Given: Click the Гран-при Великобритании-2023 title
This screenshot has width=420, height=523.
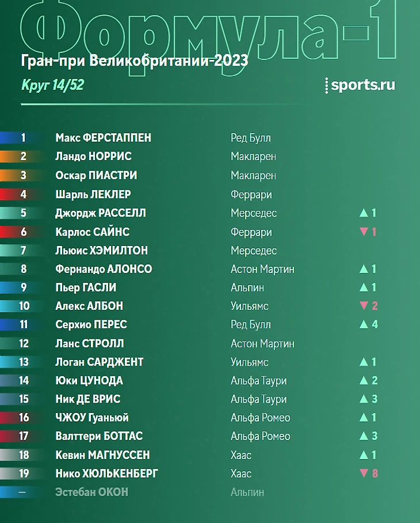Looking at the screenshot, I should click(134, 60).
